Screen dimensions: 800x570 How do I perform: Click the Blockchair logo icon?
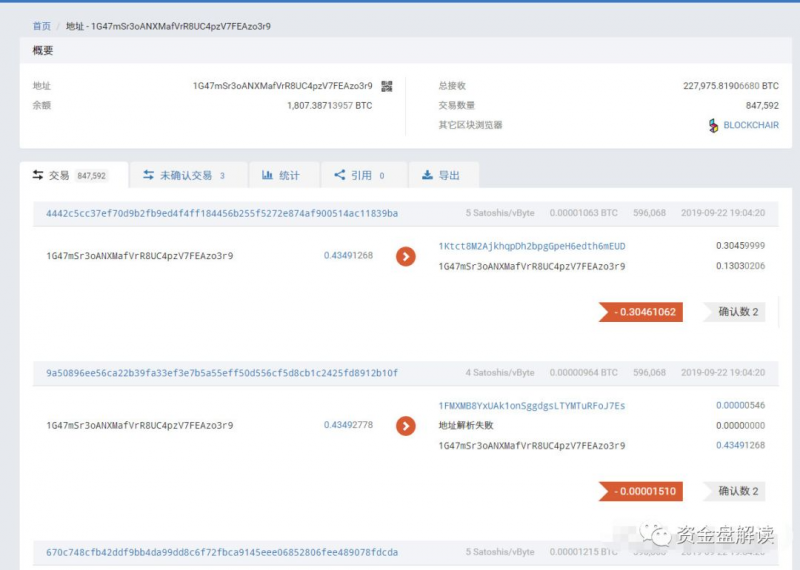click(x=713, y=125)
